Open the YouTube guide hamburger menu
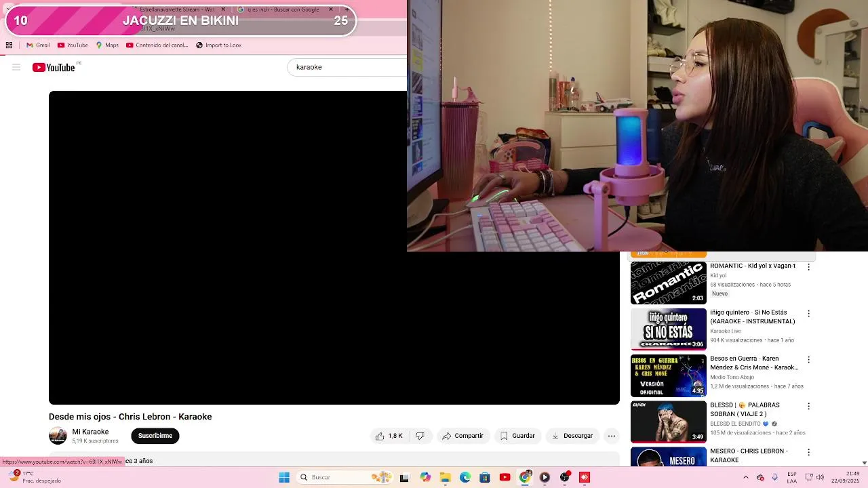The width and height of the screenshot is (868, 488). point(16,67)
